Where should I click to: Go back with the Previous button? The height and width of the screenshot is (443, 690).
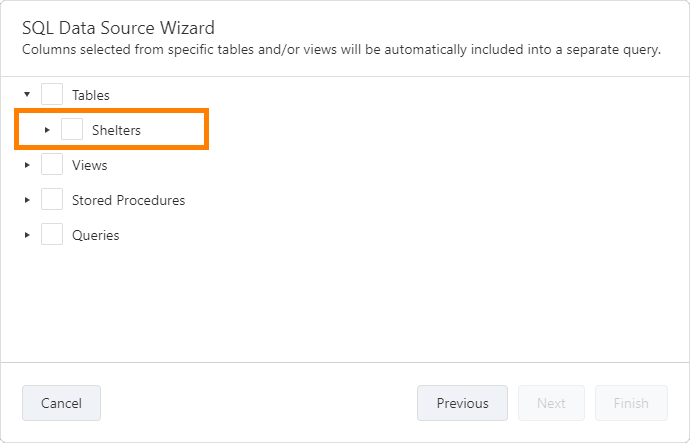click(462, 403)
